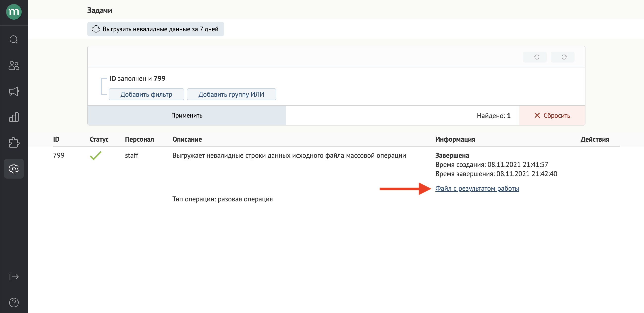Open the help question mark icon
Viewport: 644px width, 313px height.
coord(14,303)
